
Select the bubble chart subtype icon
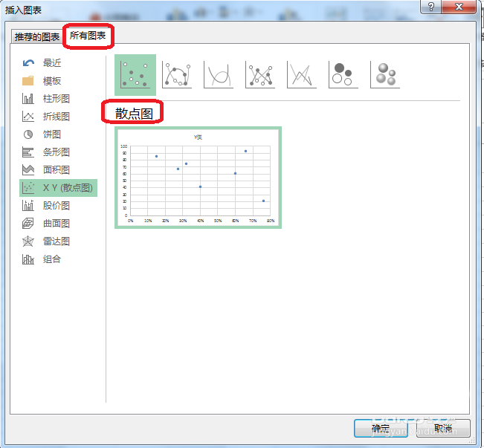343,74
